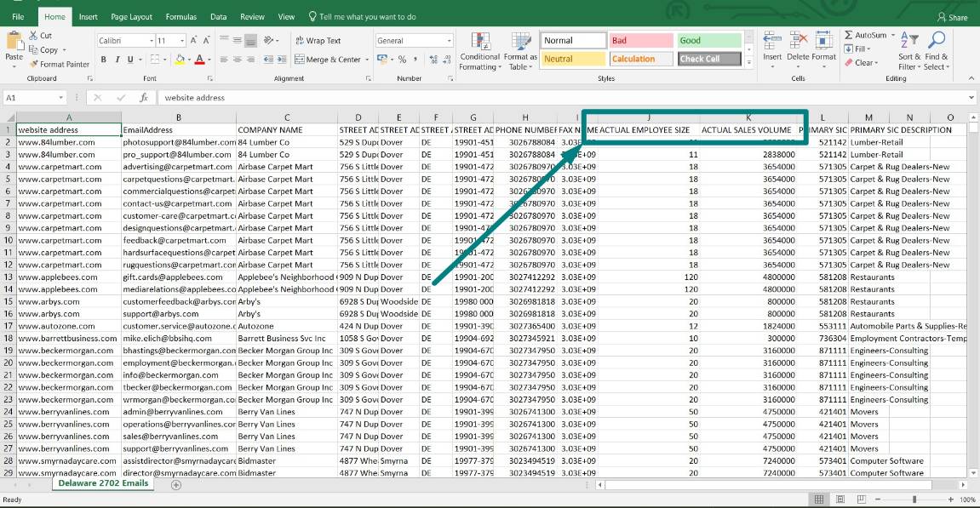This screenshot has height=508, width=980.
Task: Apply the Neutral cell style
Action: point(573,59)
